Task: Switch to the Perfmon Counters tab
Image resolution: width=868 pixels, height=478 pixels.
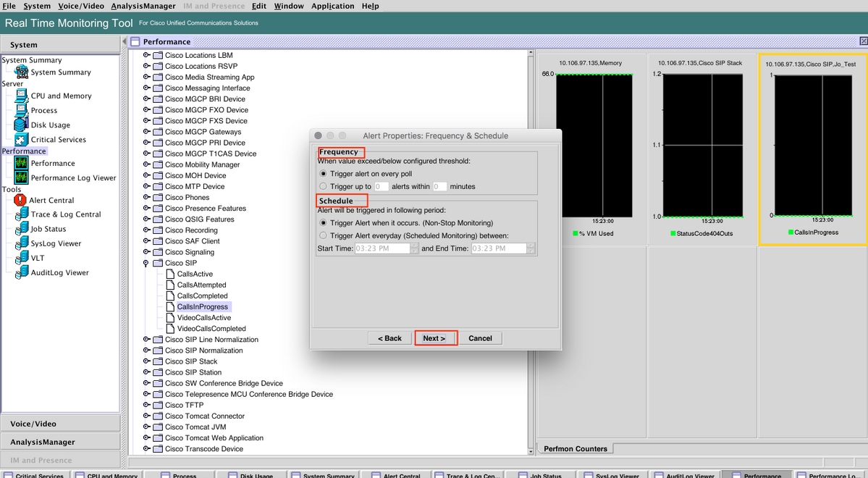Action: click(x=576, y=448)
